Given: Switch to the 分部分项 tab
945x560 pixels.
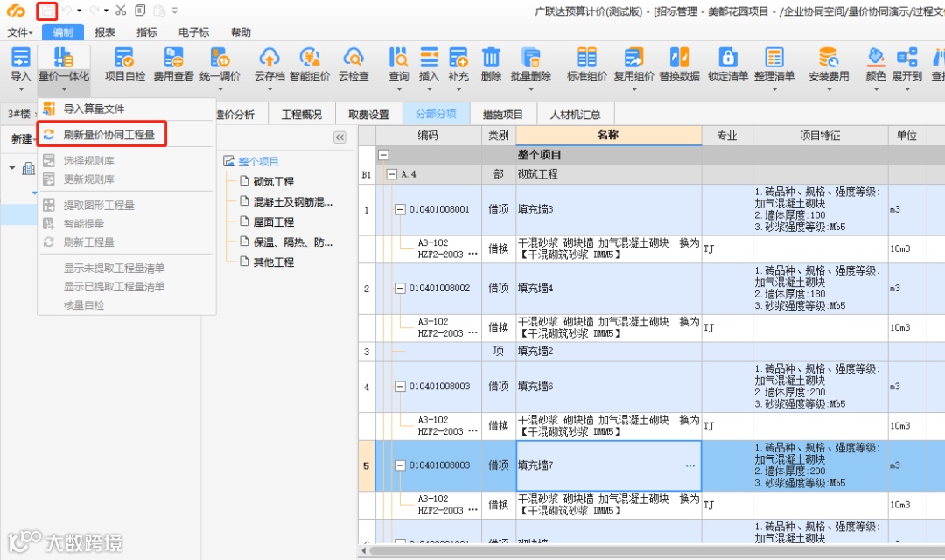Looking at the screenshot, I should pos(436,115).
